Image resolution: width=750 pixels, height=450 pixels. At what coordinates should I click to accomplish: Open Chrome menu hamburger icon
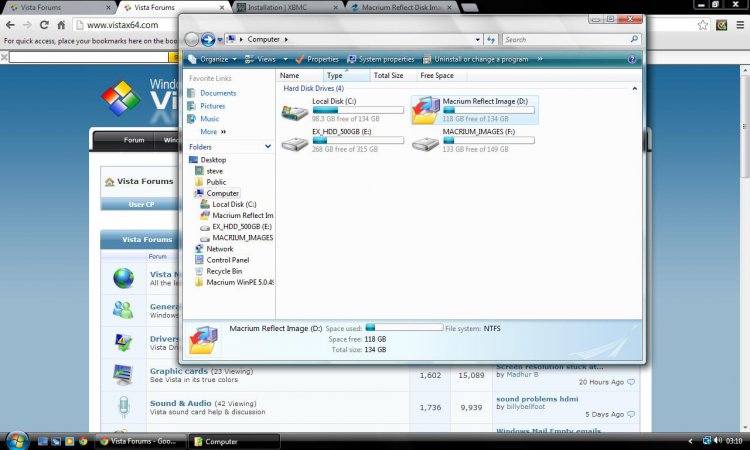(739, 25)
